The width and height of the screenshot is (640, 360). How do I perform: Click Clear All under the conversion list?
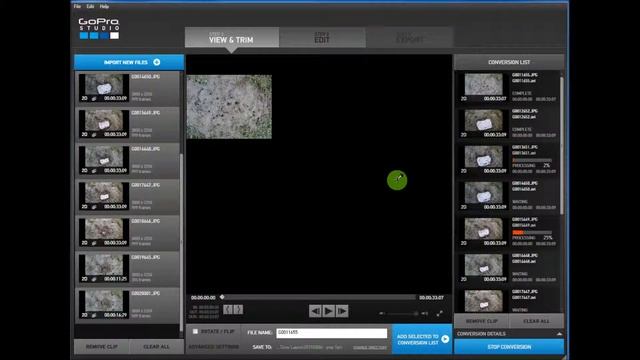click(536, 321)
